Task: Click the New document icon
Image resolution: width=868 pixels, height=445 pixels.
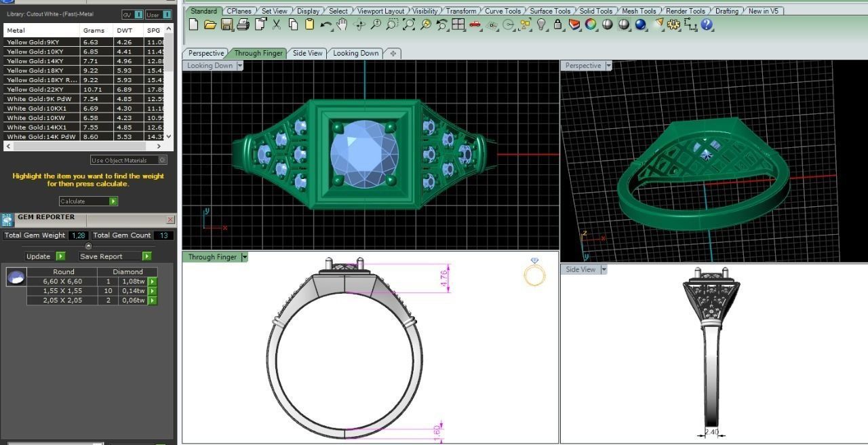Action: click(194, 24)
